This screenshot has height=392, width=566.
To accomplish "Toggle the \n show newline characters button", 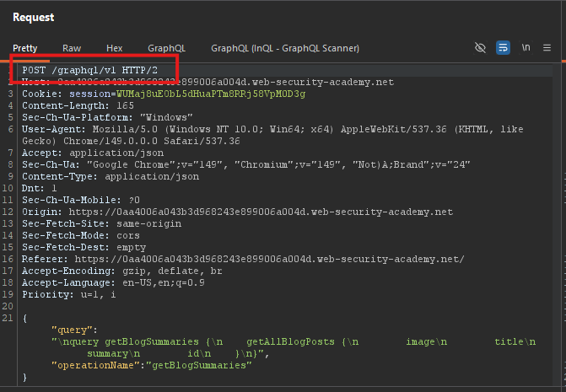I will 526,47.
